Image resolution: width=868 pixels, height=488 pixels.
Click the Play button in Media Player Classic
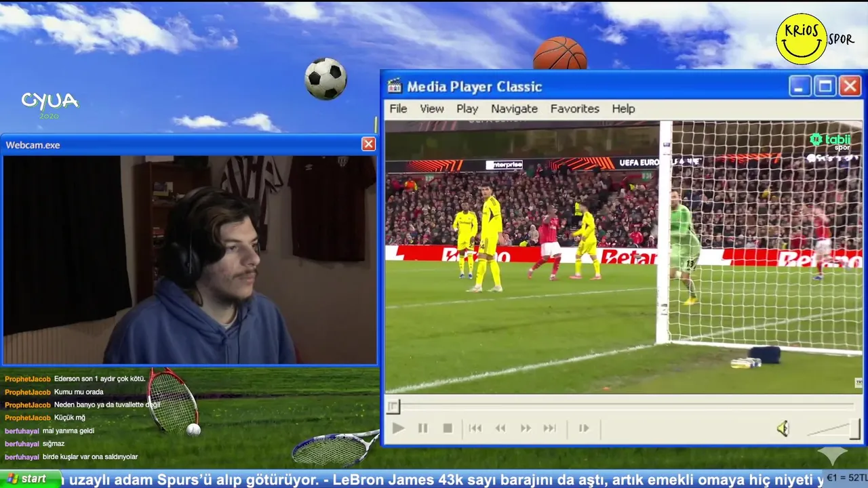[398, 428]
